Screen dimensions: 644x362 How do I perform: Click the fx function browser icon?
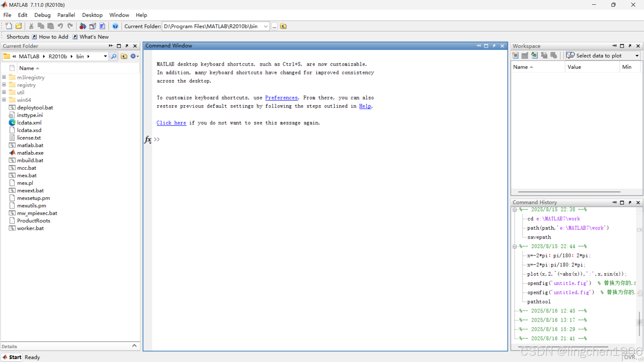coord(148,139)
